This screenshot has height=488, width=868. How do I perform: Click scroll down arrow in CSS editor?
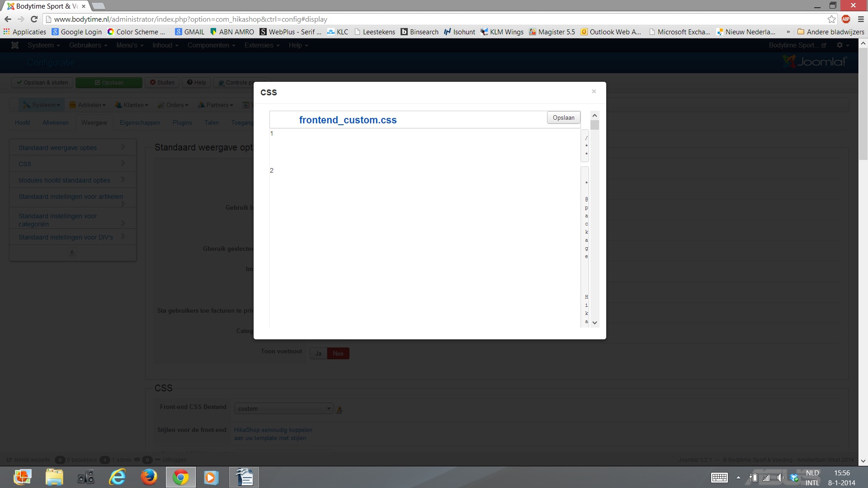595,323
